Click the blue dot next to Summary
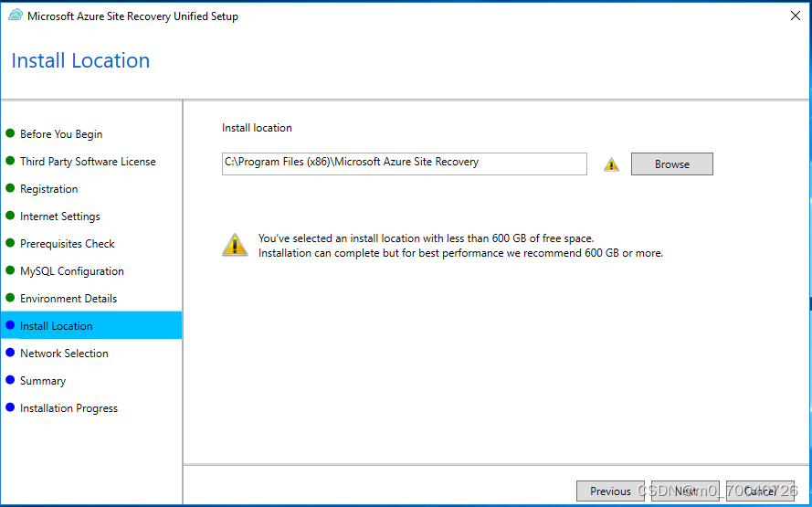This screenshot has height=507, width=812. (x=10, y=381)
